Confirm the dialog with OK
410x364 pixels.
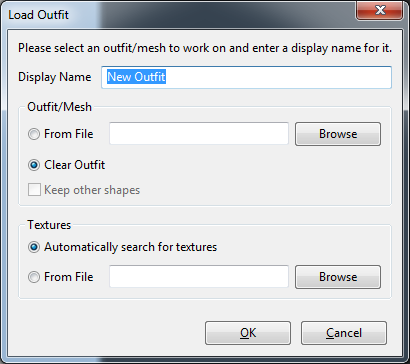pyautogui.click(x=248, y=333)
